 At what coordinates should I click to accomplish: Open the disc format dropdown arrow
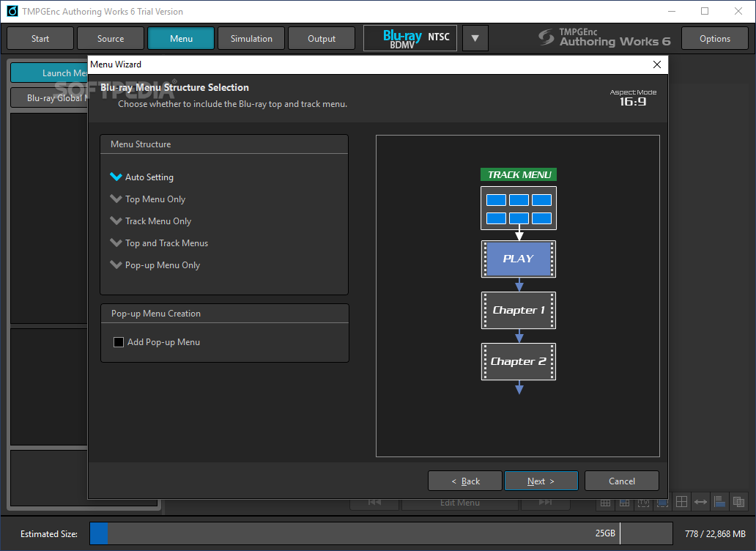pos(475,38)
